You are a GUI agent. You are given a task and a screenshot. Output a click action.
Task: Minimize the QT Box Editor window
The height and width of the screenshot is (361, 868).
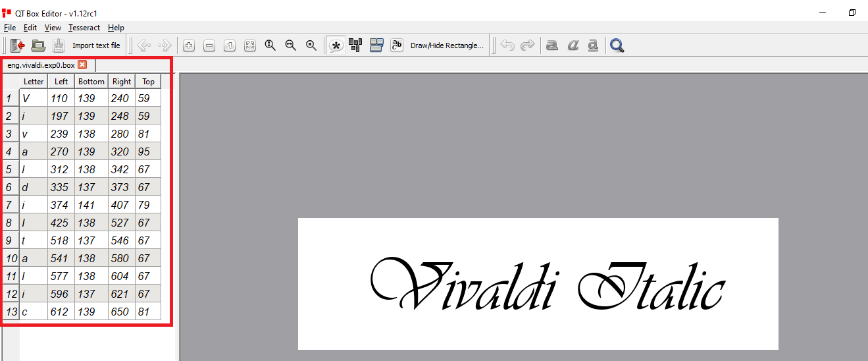coord(822,13)
